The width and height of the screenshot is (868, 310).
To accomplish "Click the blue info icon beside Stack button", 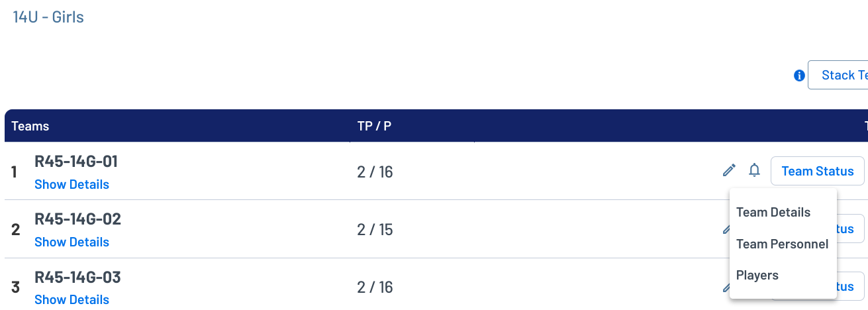I will click(799, 76).
